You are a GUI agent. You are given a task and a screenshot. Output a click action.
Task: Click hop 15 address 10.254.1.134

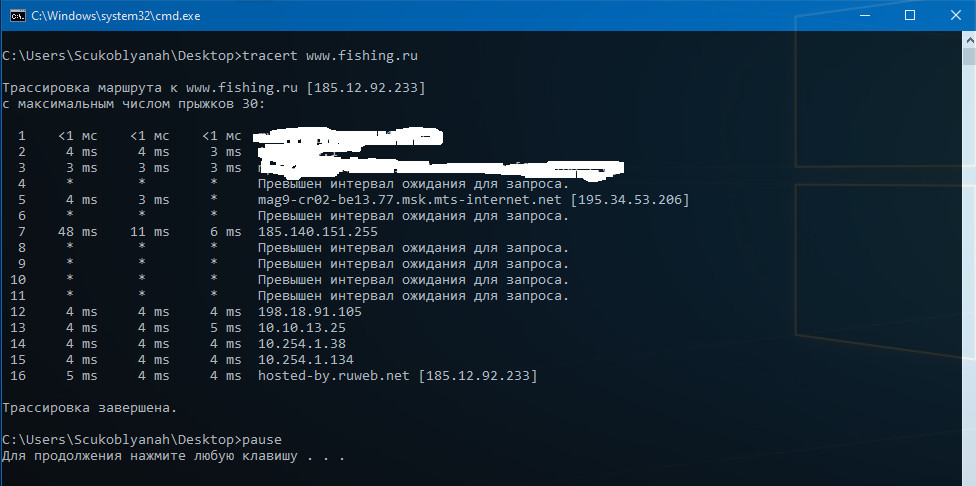[306, 360]
